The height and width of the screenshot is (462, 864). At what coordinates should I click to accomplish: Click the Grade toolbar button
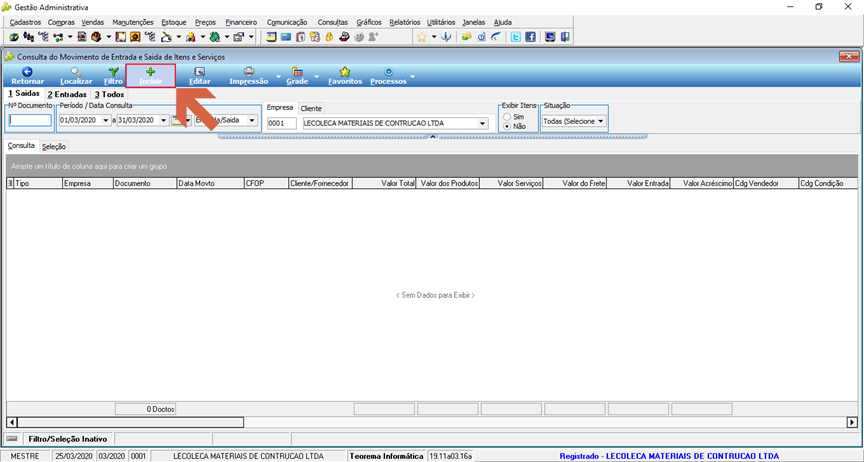pyautogui.click(x=297, y=76)
